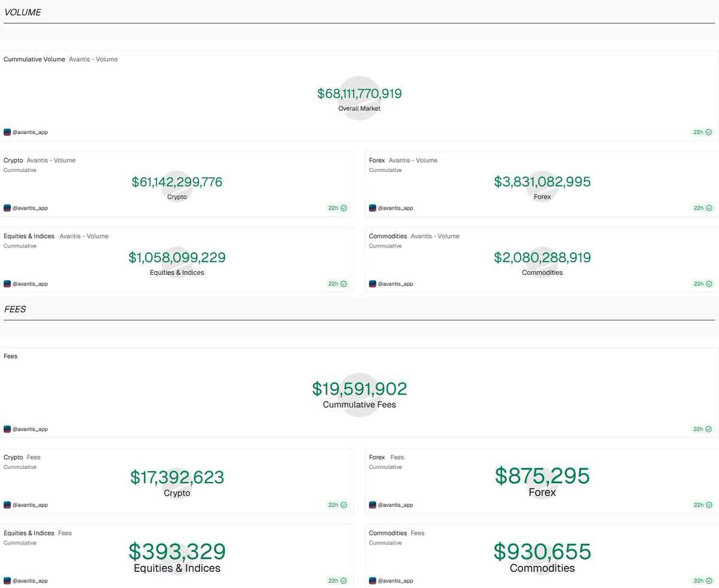Click avatar icon in the Commodities Fees card
Image resolution: width=719 pixels, height=588 pixels.
(373, 581)
